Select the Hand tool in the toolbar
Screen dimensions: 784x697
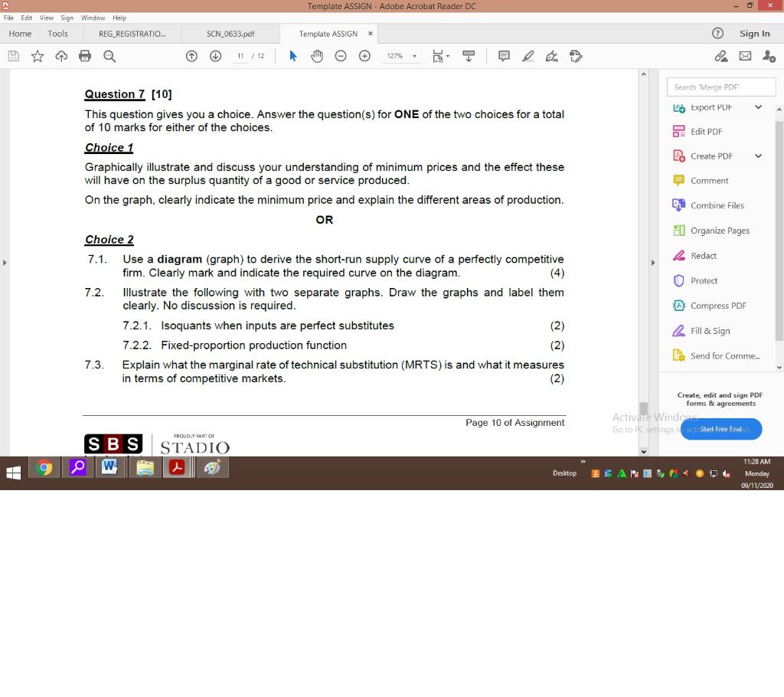tap(317, 56)
